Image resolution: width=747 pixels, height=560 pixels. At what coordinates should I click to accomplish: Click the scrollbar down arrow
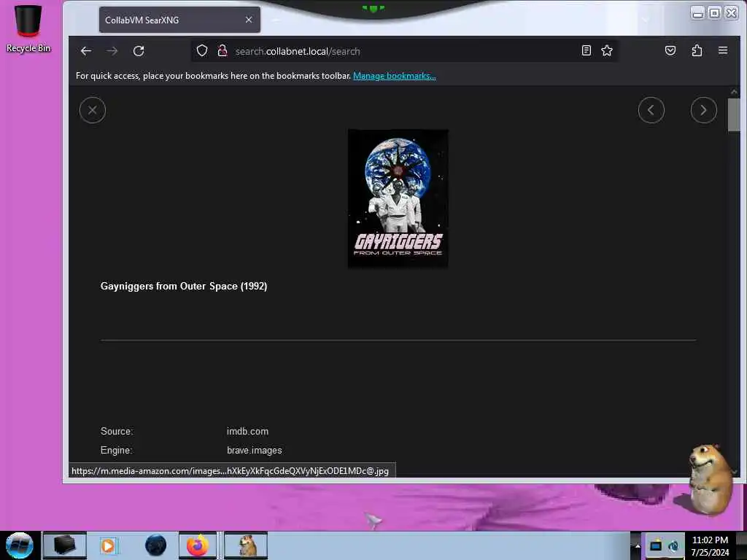(x=734, y=472)
